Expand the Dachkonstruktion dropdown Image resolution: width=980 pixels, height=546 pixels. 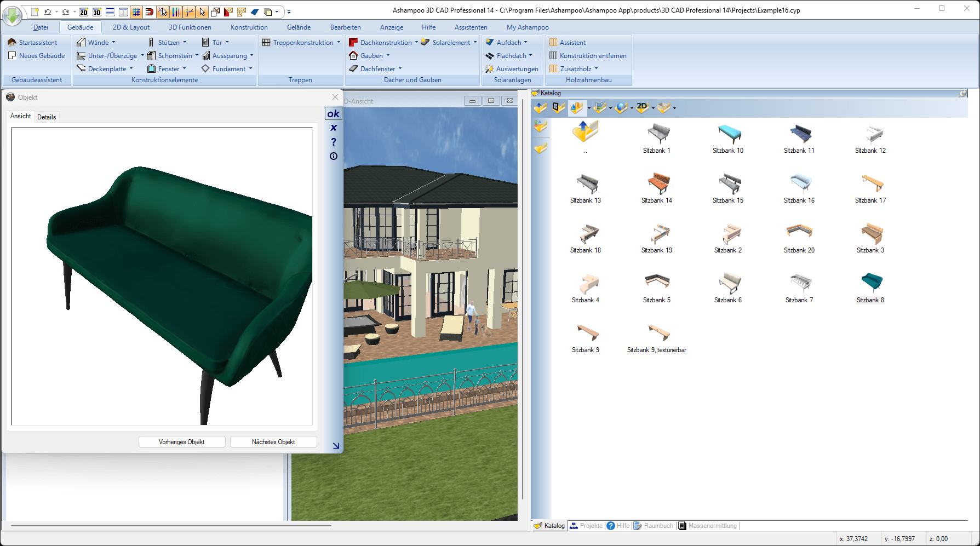(417, 42)
